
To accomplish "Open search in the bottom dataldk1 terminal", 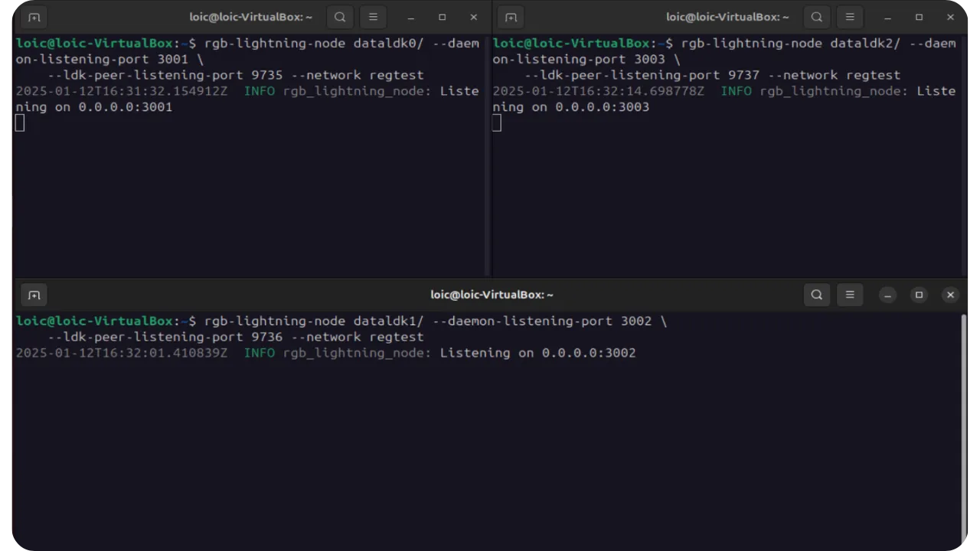I will click(817, 295).
